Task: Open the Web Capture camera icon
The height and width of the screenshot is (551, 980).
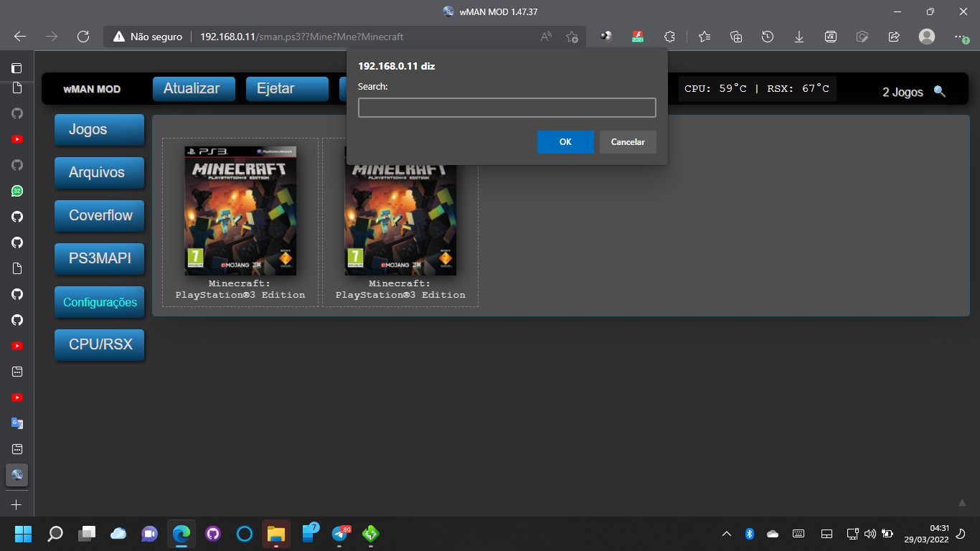Action: coord(862,36)
